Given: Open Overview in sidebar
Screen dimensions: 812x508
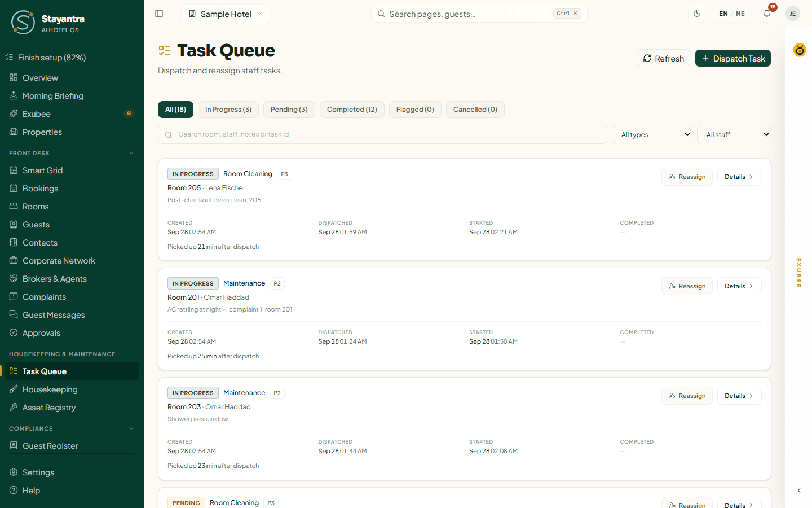Looking at the screenshot, I should [x=72, y=78].
